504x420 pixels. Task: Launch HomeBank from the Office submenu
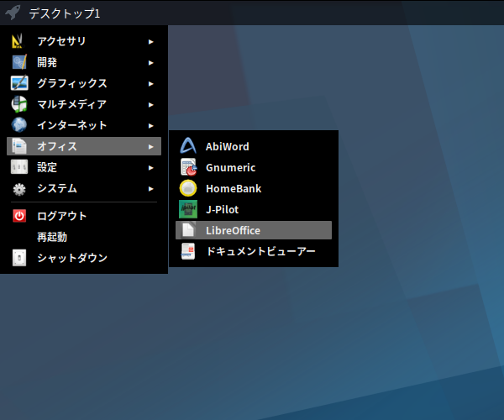tap(254, 188)
